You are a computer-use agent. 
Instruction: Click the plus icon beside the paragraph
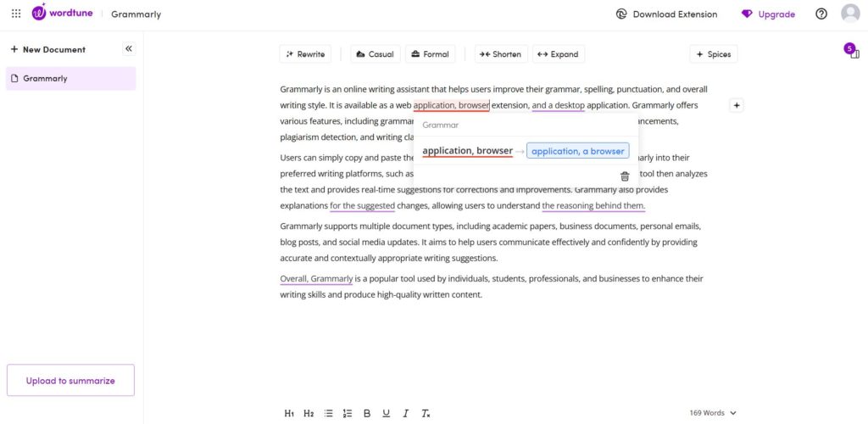(x=737, y=105)
